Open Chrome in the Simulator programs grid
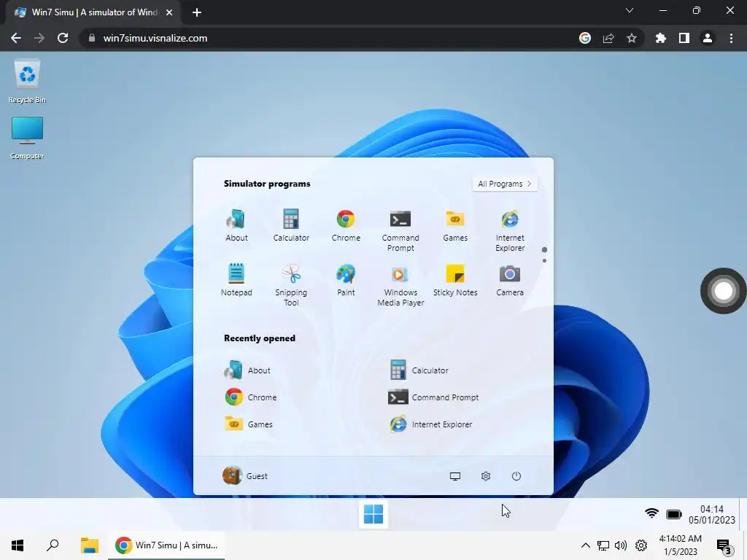747x560 pixels. (346, 226)
